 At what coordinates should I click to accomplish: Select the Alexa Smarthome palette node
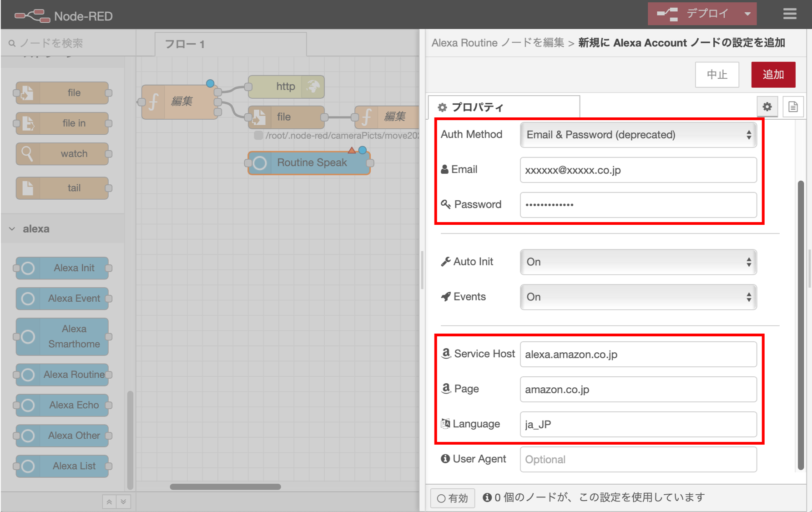[63, 337]
